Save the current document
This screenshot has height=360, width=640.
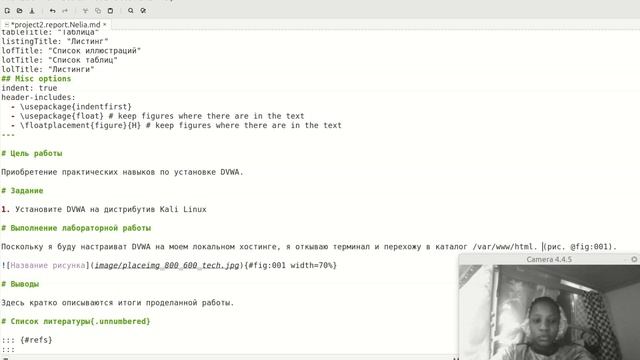pos(32,11)
